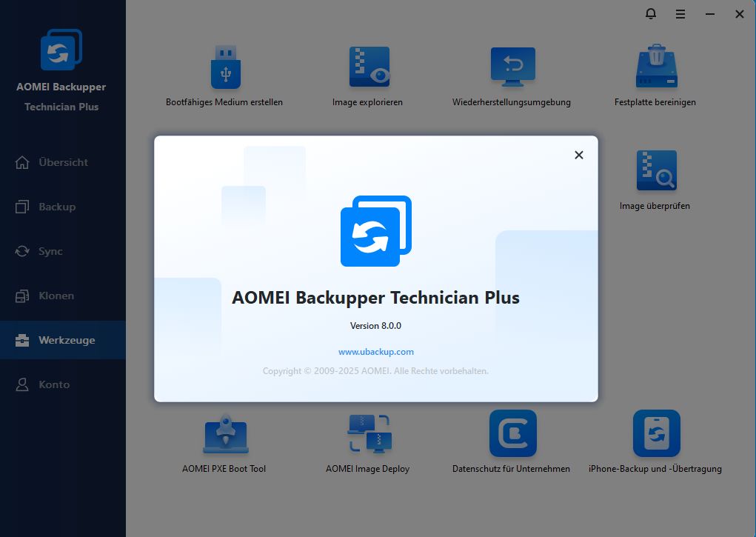Click the Copyright 2009-2025 AOMEI line
This screenshot has height=537, width=756.
(x=375, y=371)
